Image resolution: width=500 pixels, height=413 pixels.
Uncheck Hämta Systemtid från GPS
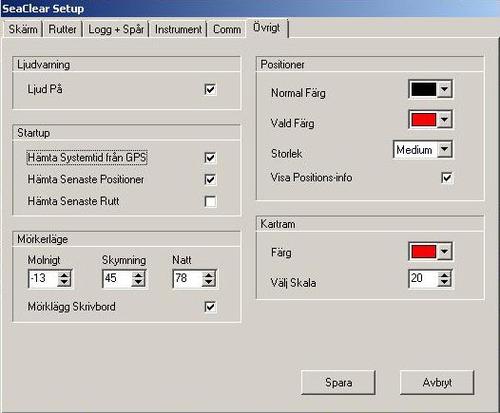click(210, 158)
